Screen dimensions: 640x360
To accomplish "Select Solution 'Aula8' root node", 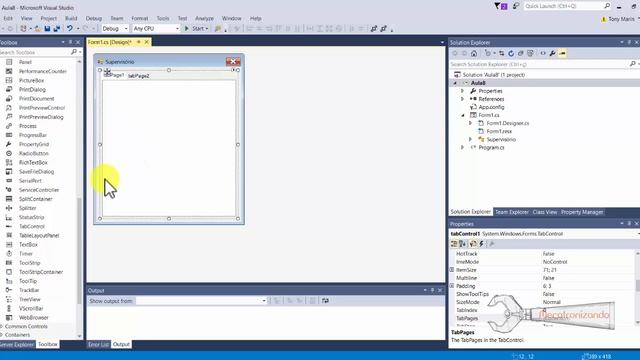I will [x=493, y=75].
